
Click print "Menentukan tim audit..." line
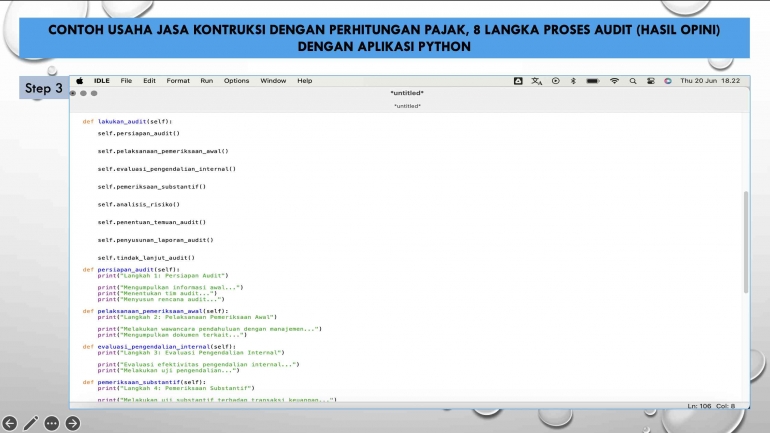click(157, 293)
